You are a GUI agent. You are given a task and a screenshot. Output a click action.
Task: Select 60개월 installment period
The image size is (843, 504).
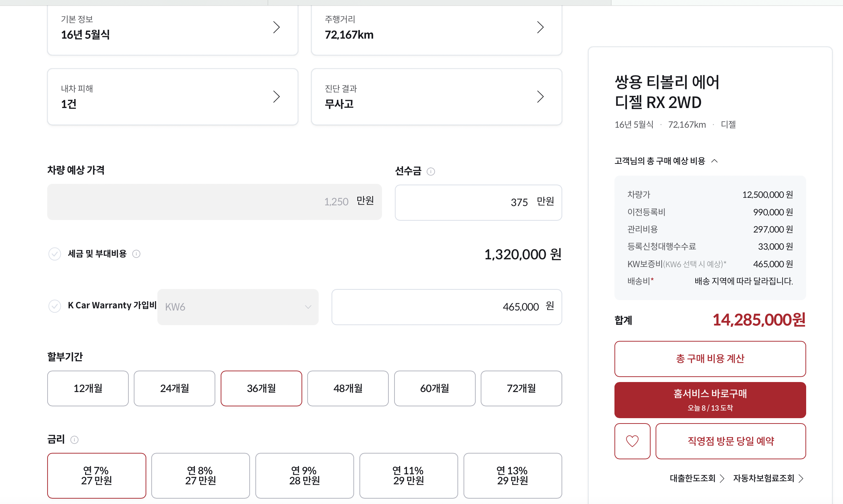click(x=435, y=388)
